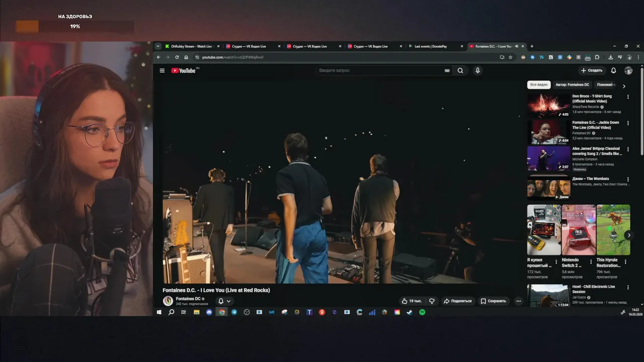Open the browser downloads icon
Image resolution: width=644 pixels, height=362 pixels.
click(x=610, y=57)
